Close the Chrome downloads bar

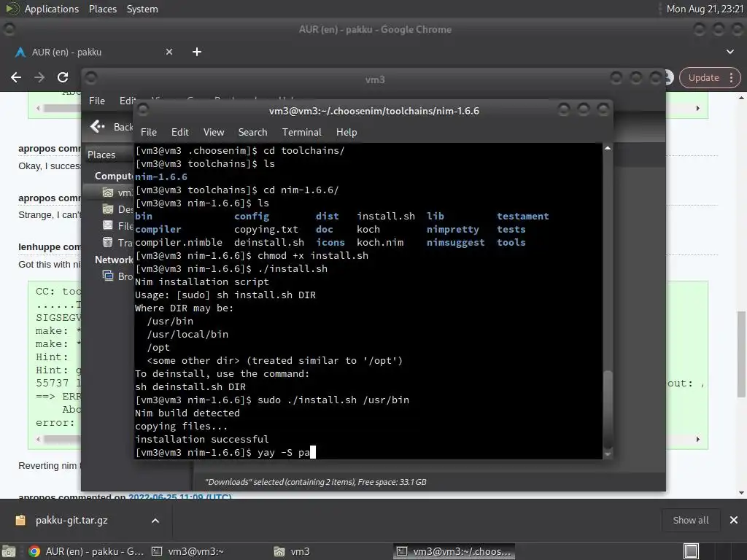coord(734,521)
